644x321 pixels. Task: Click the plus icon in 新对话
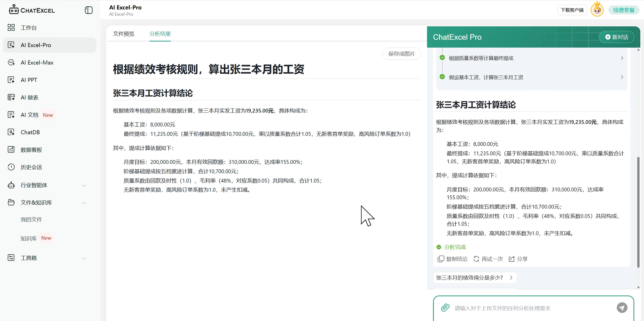click(x=608, y=37)
